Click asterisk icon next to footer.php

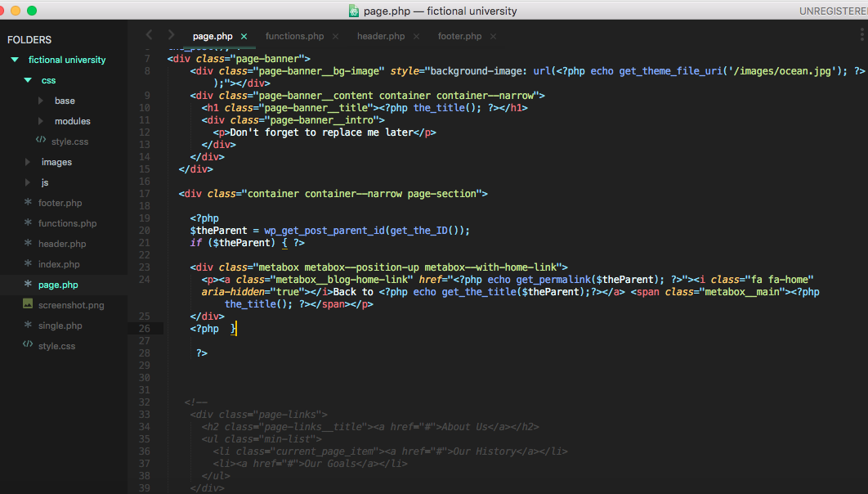28,202
